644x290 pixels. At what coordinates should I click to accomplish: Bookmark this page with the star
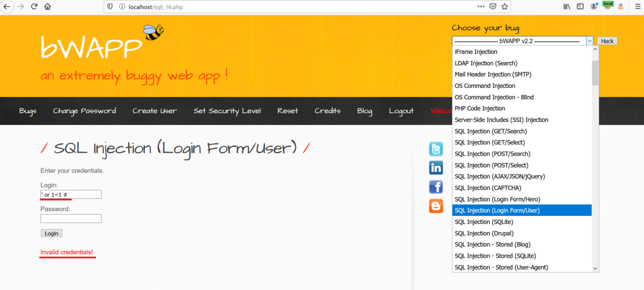[504, 6]
